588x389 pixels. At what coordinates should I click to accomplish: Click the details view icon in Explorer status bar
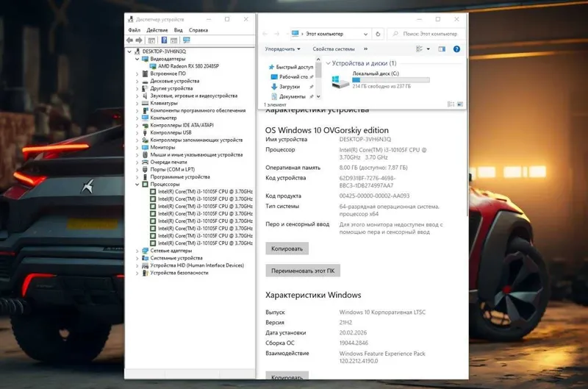tap(451, 104)
